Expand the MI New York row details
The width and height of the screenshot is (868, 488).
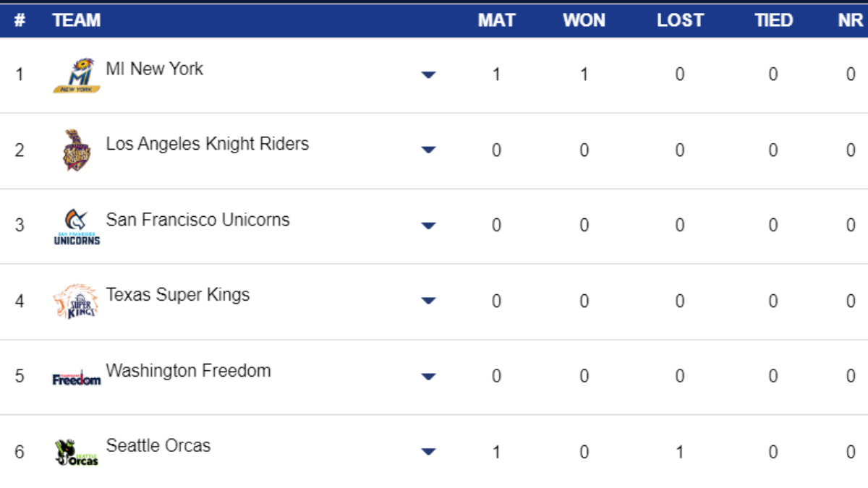(x=428, y=74)
